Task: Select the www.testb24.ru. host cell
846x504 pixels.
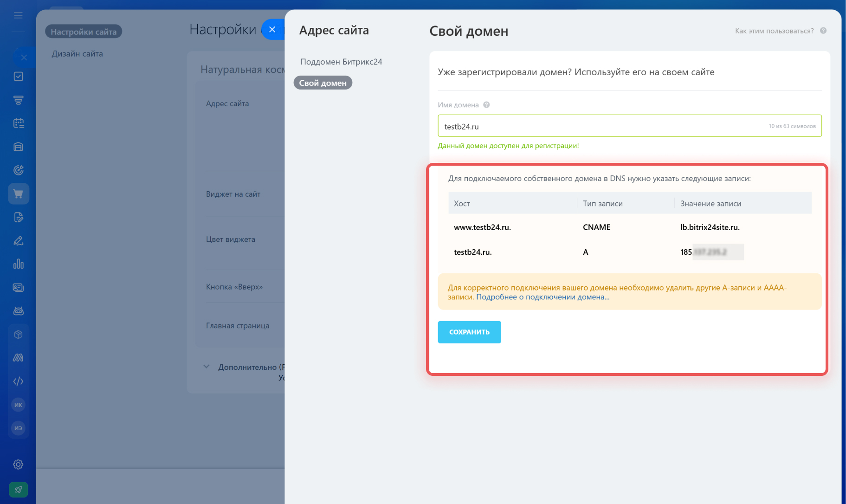Action: 482,227
